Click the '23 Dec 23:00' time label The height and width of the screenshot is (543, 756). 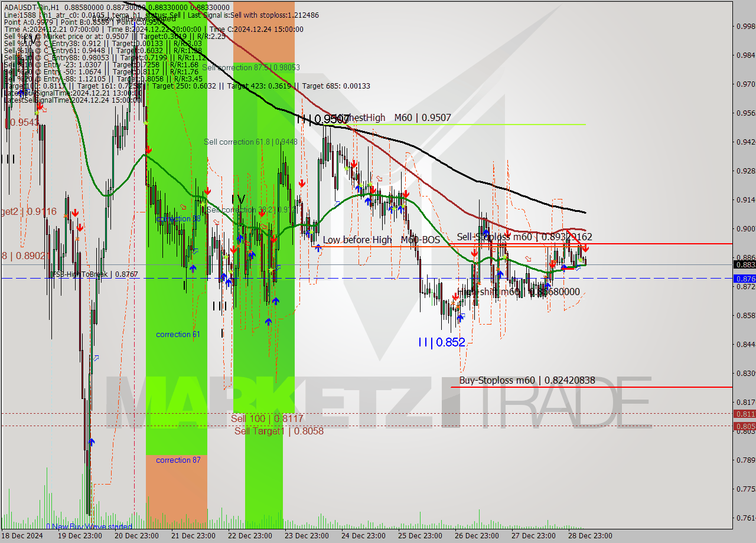(x=307, y=536)
